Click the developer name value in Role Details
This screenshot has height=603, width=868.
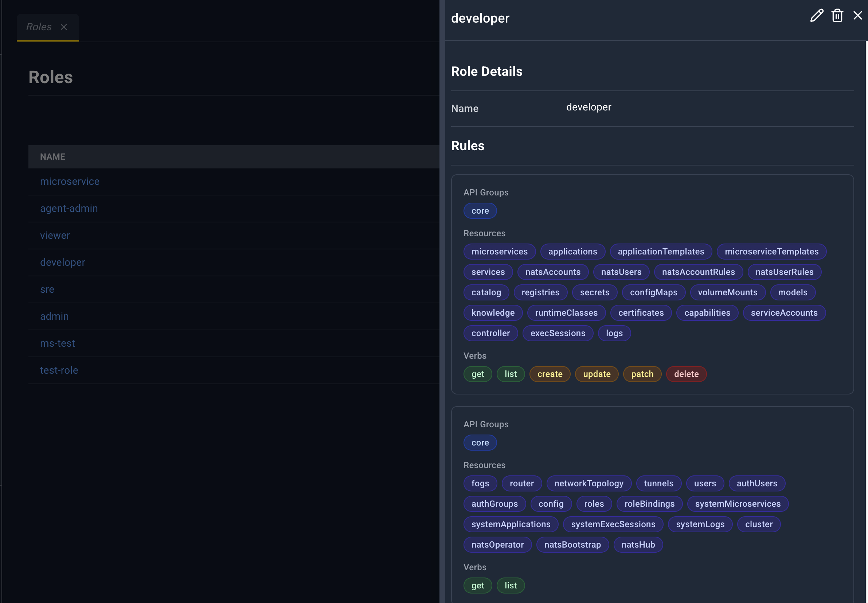tap(589, 107)
